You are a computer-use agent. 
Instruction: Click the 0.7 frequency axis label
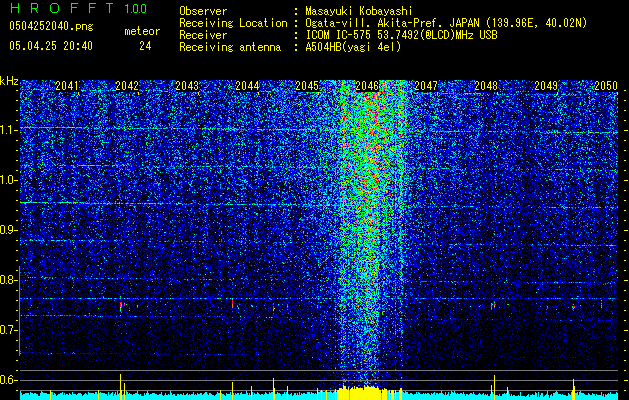(8, 330)
